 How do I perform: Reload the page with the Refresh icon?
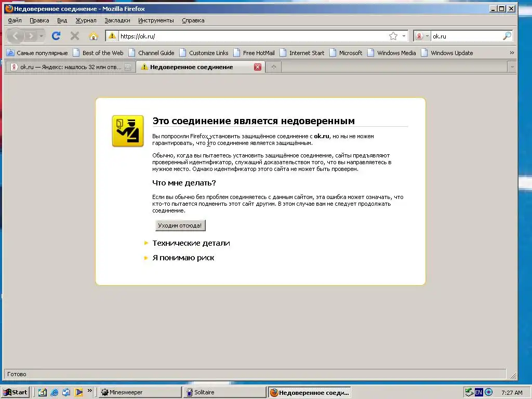56,36
